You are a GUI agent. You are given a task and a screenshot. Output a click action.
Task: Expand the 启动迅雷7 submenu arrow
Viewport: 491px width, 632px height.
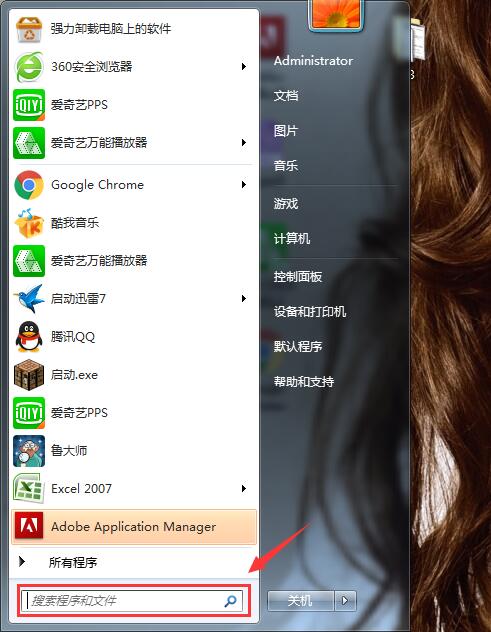(x=243, y=299)
